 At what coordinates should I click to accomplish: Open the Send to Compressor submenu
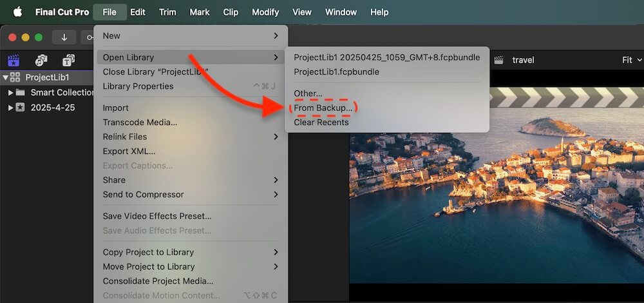[x=191, y=195]
